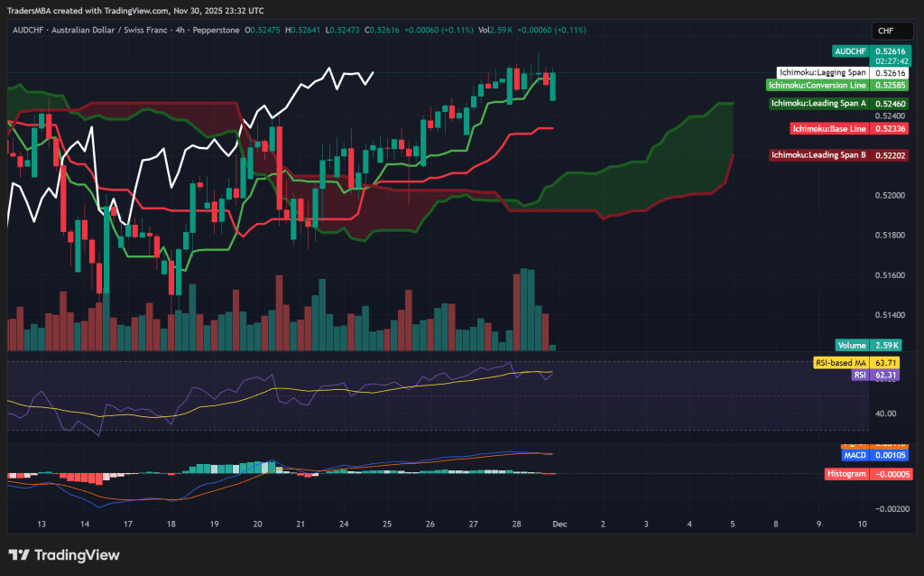924x576 pixels.
Task: Click the close price value C0.52616
Action: click(x=383, y=29)
